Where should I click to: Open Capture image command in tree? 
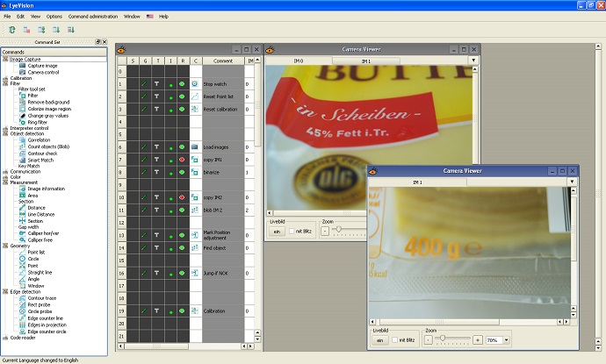pyautogui.click(x=42, y=66)
